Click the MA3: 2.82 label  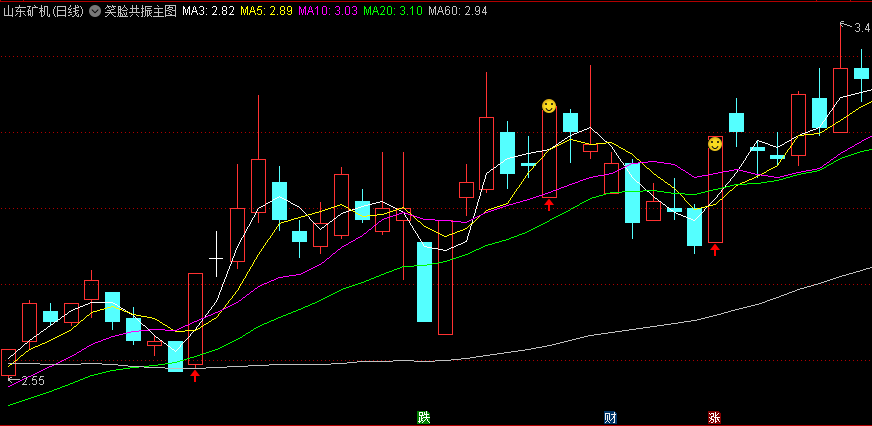pos(209,11)
